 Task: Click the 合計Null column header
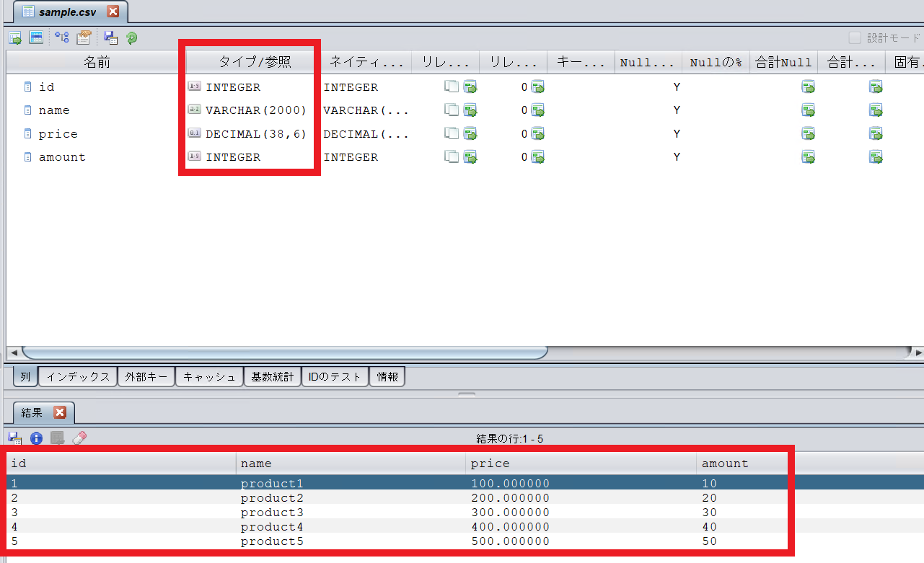pos(784,63)
